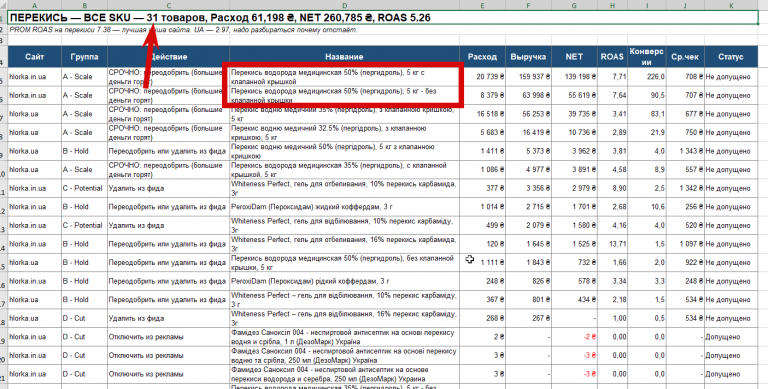
Task: Select cell with NET 55 619 ₴
Action: point(574,96)
